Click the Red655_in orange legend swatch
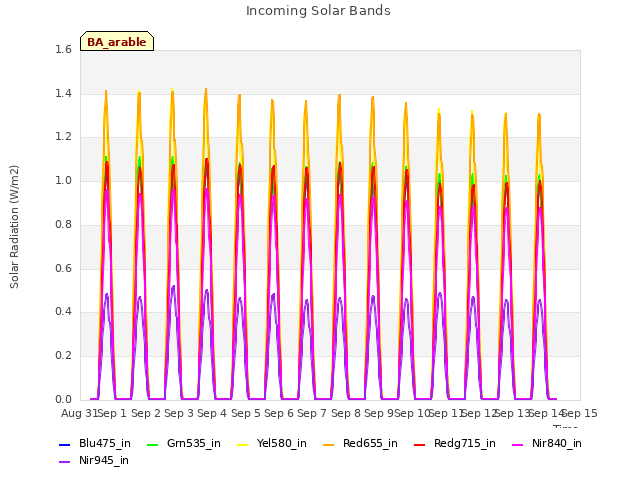This screenshot has height=480, width=640. [x=329, y=445]
